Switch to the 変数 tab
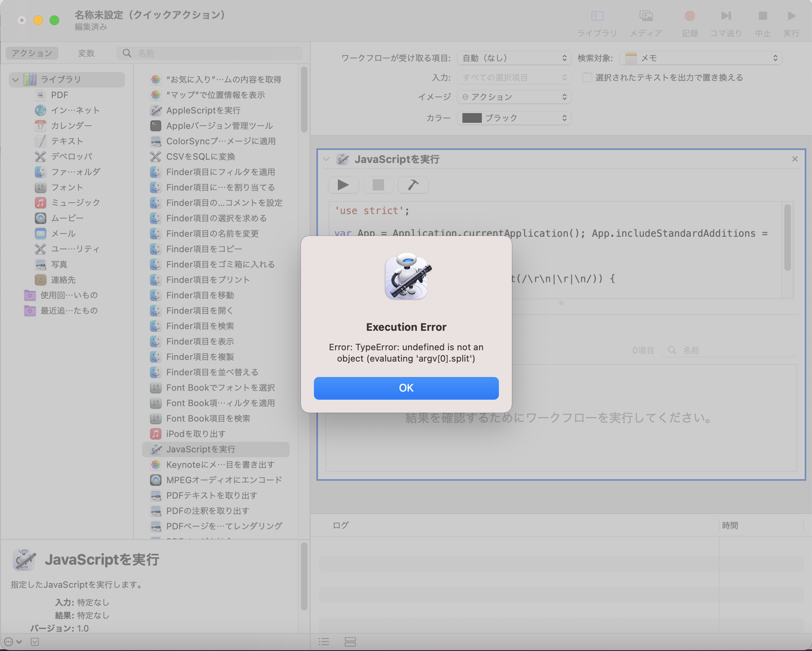Viewport: 812px width, 651px height. tap(86, 53)
